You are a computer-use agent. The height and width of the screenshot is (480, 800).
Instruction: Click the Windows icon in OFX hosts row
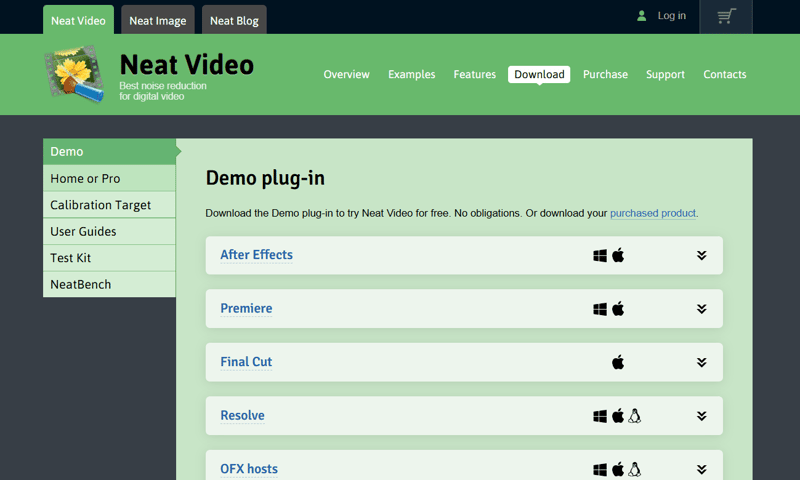click(x=600, y=470)
